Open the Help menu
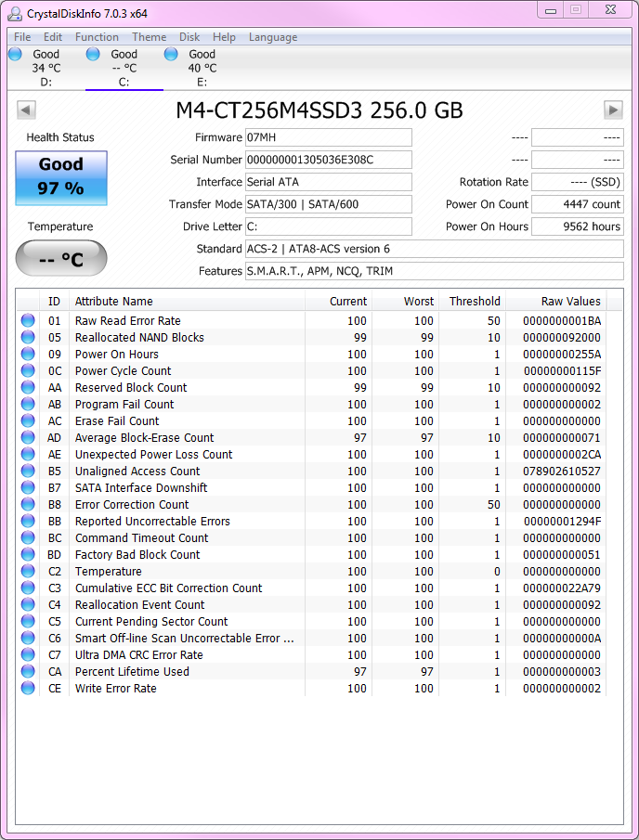Image resolution: width=639 pixels, height=840 pixels. tap(224, 37)
